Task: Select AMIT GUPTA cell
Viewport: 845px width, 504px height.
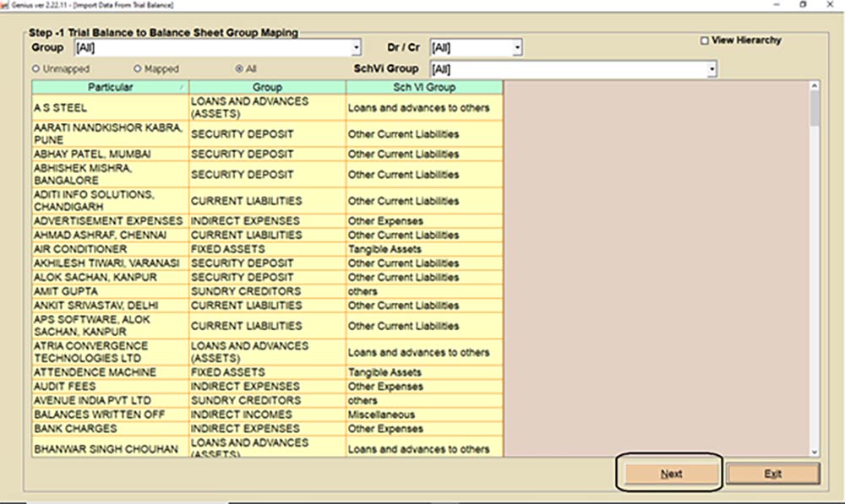Action: 111,291
